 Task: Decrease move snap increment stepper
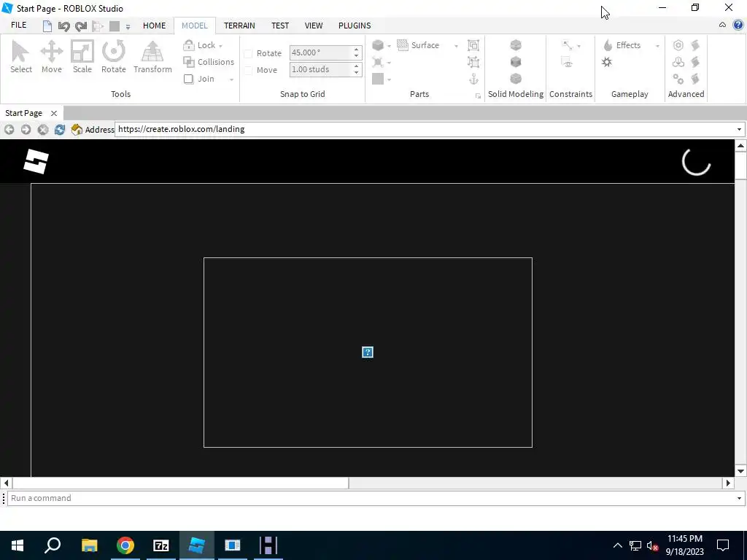point(356,73)
